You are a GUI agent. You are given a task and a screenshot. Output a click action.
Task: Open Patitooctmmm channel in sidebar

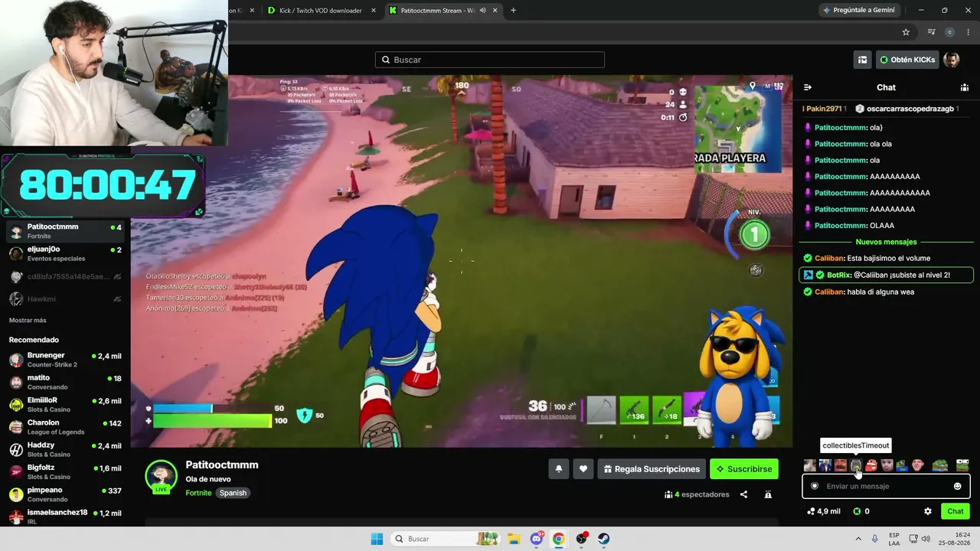pyautogui.click(x=65, y=231)
